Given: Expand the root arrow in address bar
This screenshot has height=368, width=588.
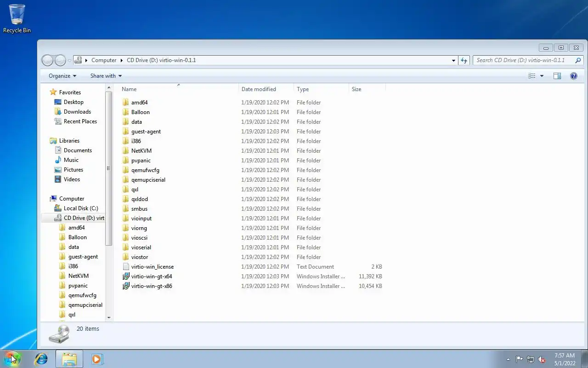Looking at the screenshot, I should (x=86, y=60).
